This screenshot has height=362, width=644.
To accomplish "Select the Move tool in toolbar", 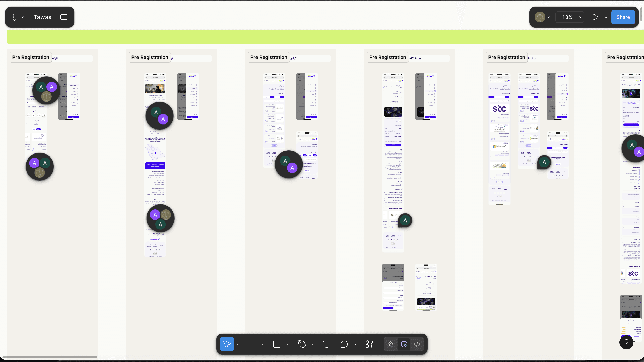I will pyautogui.click(x=227, y=344).
